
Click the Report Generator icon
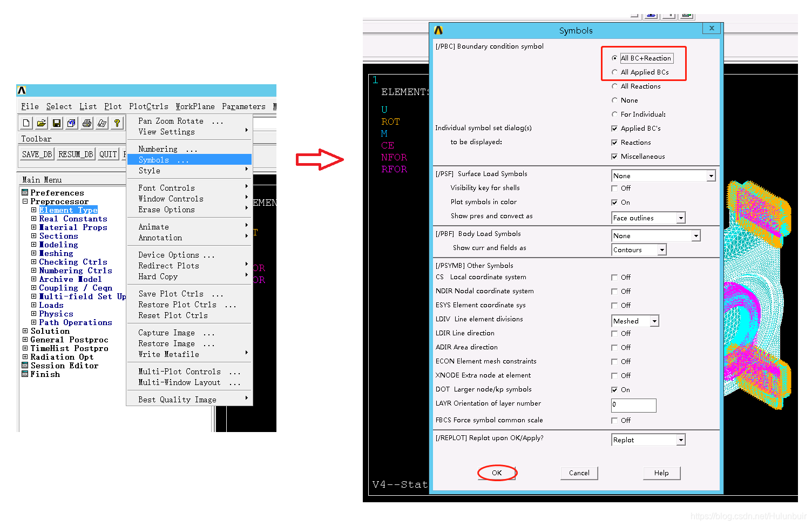coord(101,123)
